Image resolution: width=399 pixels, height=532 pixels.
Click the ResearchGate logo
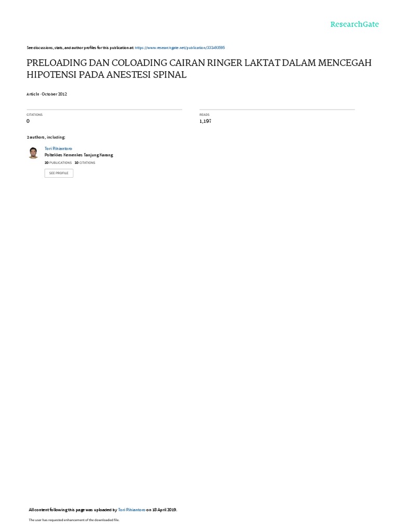354,24
